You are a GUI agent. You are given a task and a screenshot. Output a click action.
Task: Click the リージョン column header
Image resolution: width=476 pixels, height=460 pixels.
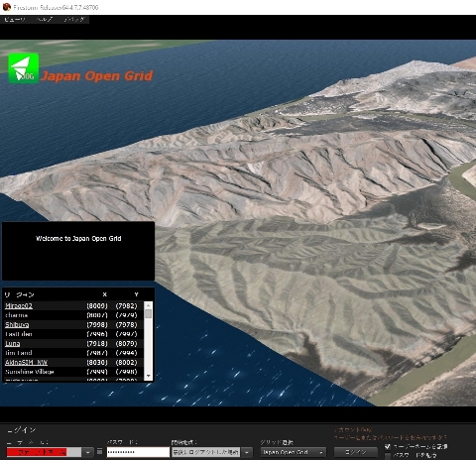pyautogui.click(x=20, y=294)
